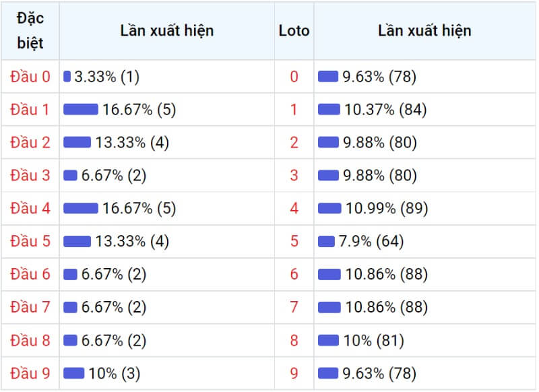Click Loto number 0
Viewport: 539px width, 392px height.
click(x=294, y=77)
